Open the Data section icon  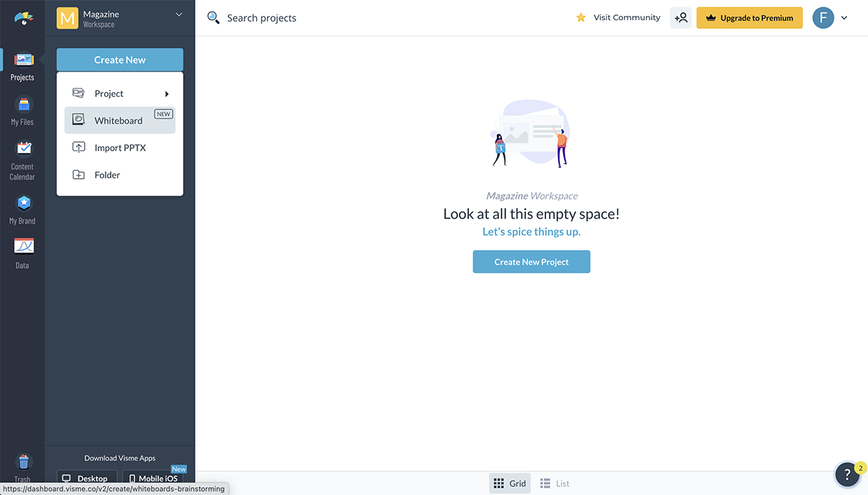[22, 253]
